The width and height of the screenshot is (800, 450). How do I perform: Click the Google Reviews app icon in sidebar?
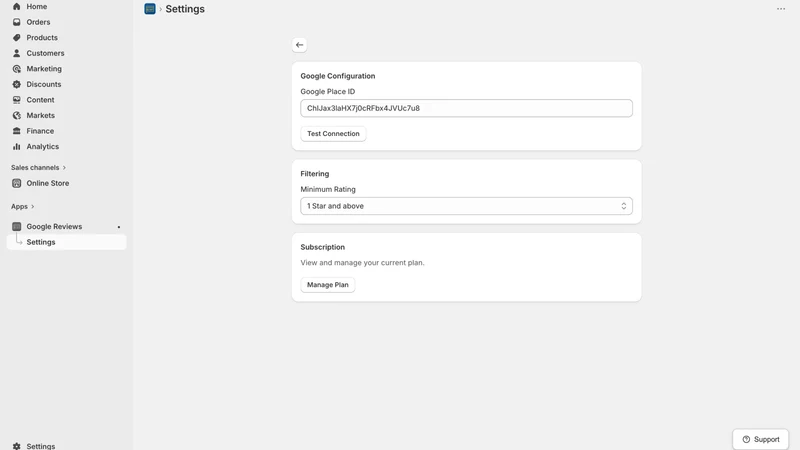16,227
